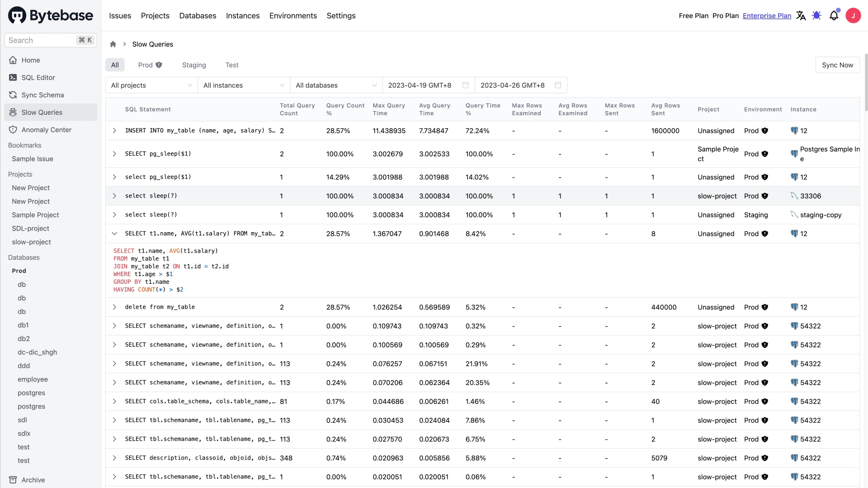
Task: Open the end date calendar icon
Action: (x=558, y=85)
